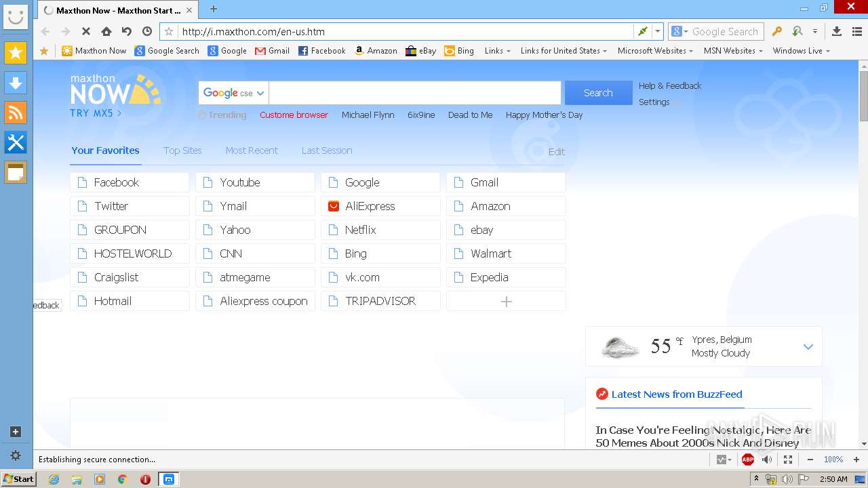
Task: Click the sidebar plus icon to add an extension
Action: click(x=16, y=432)
